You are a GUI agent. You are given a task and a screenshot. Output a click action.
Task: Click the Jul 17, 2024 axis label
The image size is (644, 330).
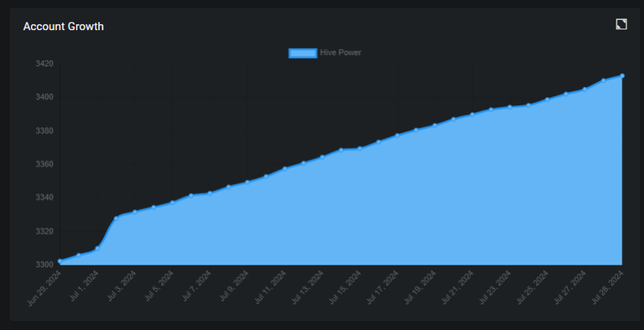click(382, 287)
